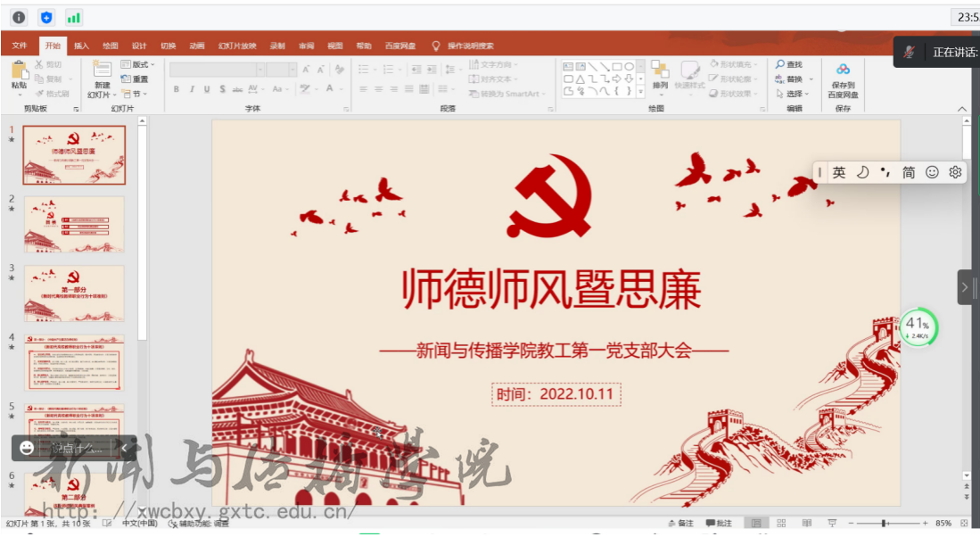The height and width of the screenshot is (537, 980).
Task: Switch to the Insert (插入) tab
Action: point(81,45)
